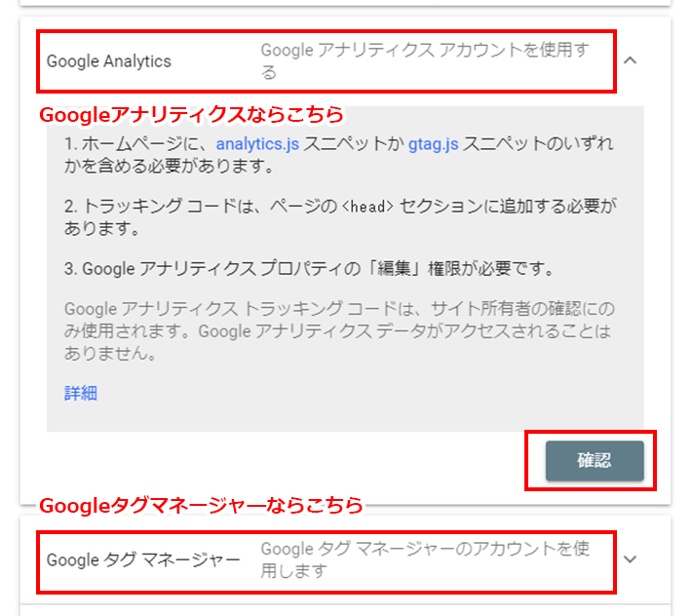Click the white area left of 確認 button
This screenshot has height=616, width=692.
coord(283,461)
